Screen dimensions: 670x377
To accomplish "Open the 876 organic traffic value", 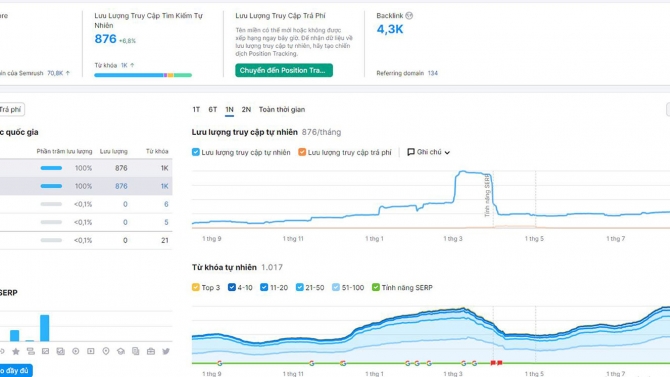I will tap(105, 39).
